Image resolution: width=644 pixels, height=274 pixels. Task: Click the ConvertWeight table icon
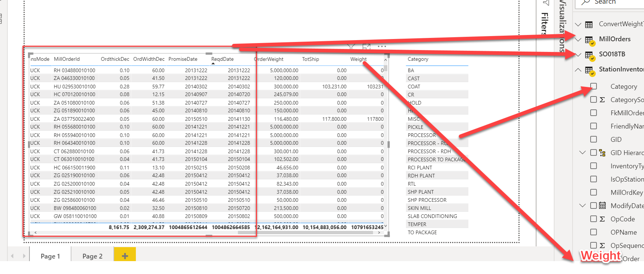(589, 25)
